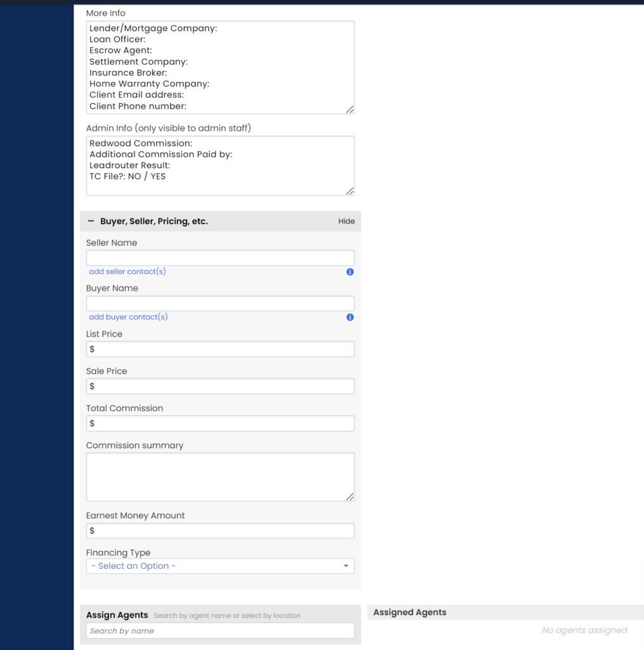Grab resize handle of Commission summary textarea
This screenshot has height=650, width=644.
[x=350, y=497]
